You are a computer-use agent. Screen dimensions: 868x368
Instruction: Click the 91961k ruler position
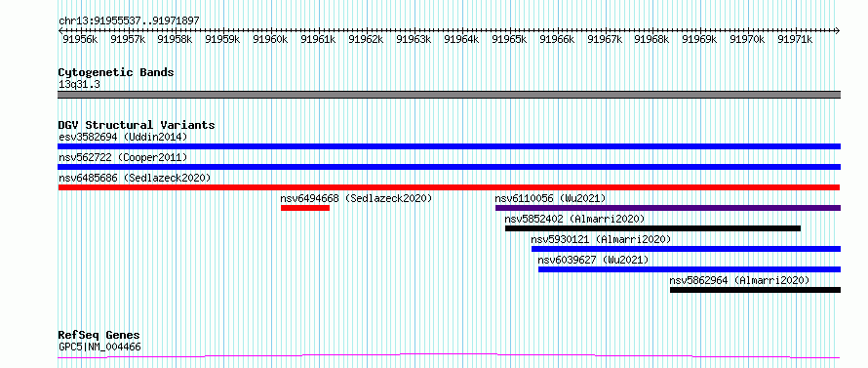pos(318,39)
